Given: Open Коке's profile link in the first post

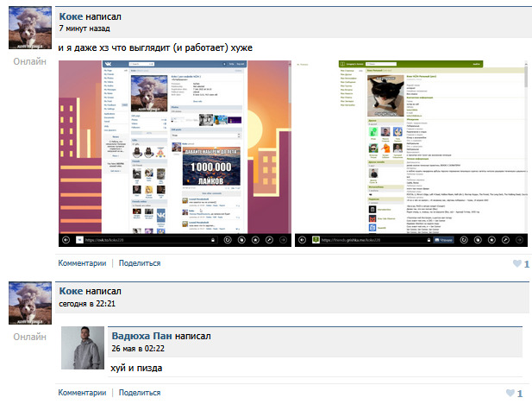Looking at the screenshot, I should click(71, 16).
